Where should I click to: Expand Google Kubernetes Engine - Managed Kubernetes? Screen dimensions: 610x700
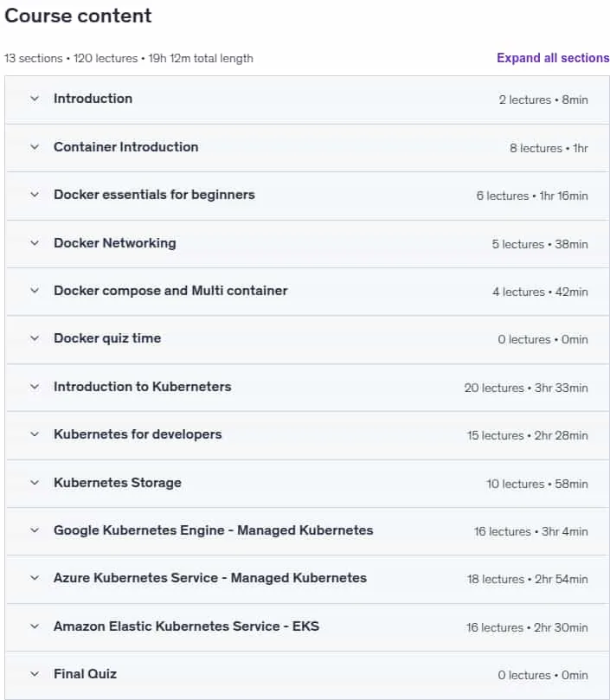click(x=307, y=530)
